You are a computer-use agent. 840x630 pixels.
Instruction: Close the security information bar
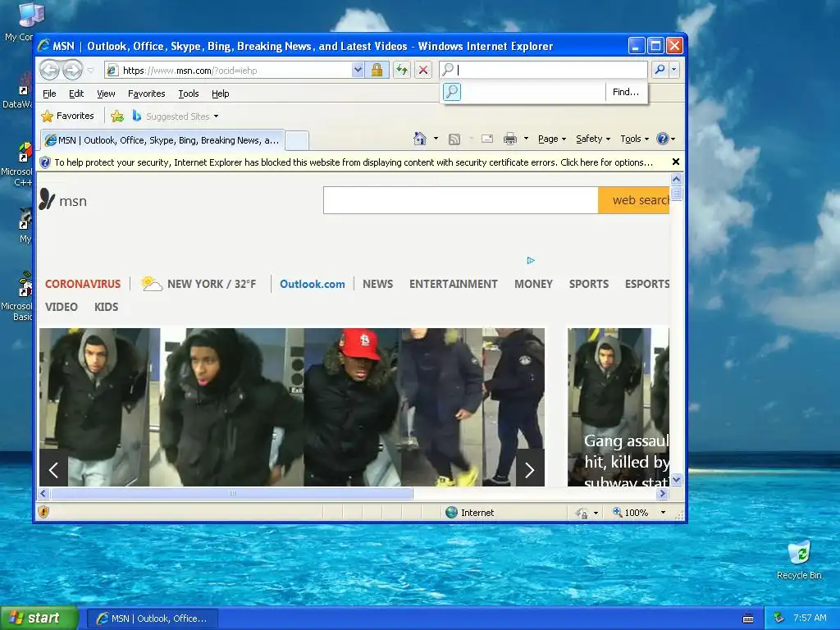click(676, 162)
